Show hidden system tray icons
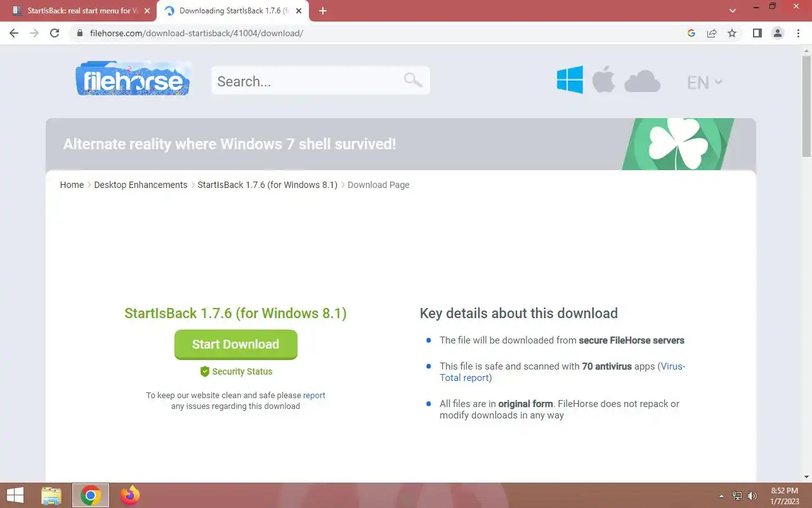812x508 pixels. (x=721, y=496)
